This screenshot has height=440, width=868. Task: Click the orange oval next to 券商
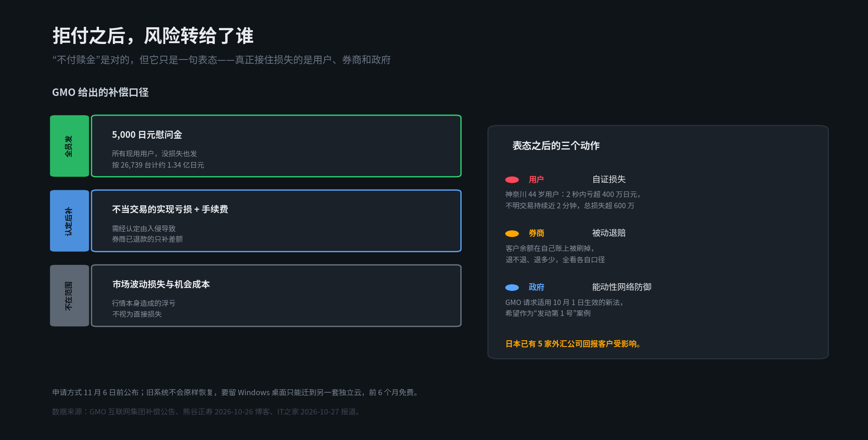click(512, 234)
